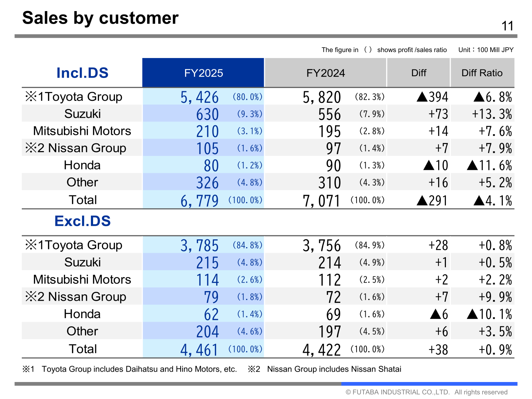Select Excl.DS Honda FY2025 value 62
This screenshot has height=399, width=532.
[x=211, y=314]
